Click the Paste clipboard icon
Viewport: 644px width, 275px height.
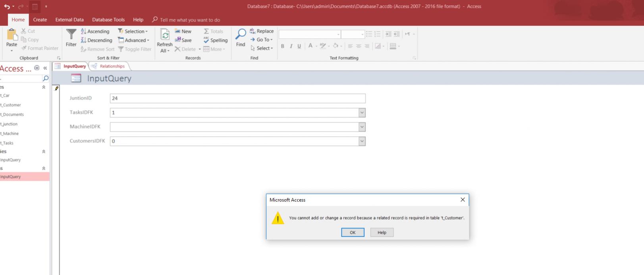pos(12,35)
